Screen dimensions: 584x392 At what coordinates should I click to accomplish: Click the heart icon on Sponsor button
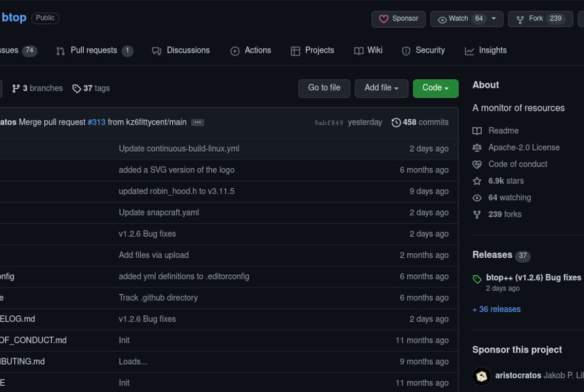[383, 19]
